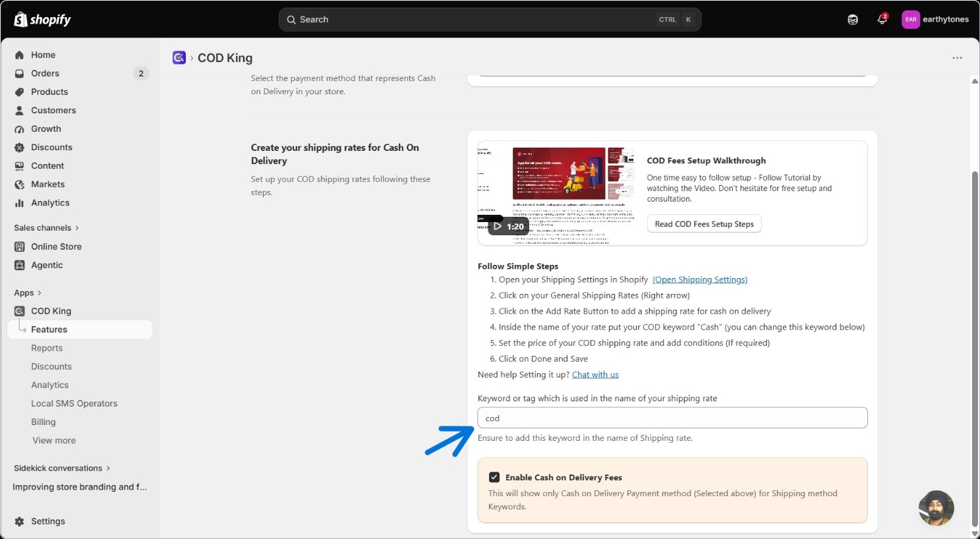Click the Search bar
980x539 pixels.
pyautogui.click(x=490, y=20)
